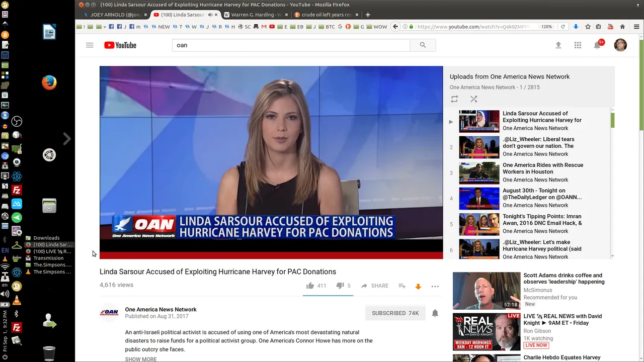Screen dimensions: 644x362
Task: Open August 30th Tonight on DailyLedger video
Action: coord(542,194)
